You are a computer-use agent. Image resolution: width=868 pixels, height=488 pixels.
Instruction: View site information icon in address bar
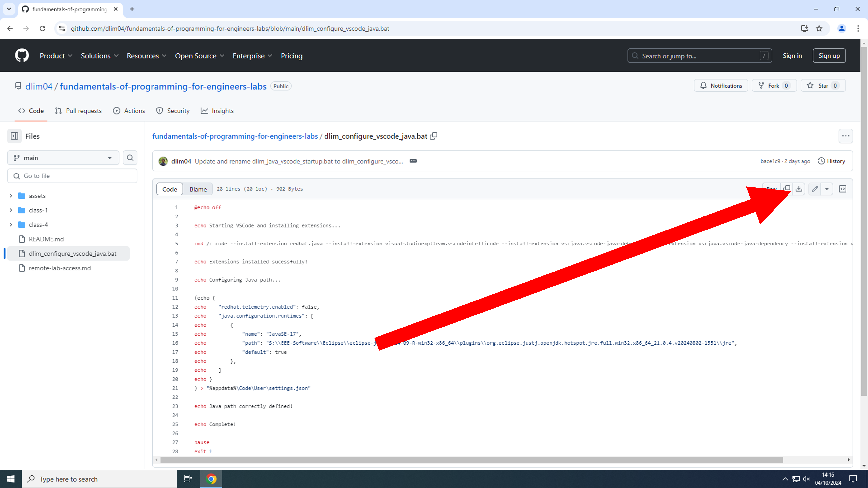point(62,29)
